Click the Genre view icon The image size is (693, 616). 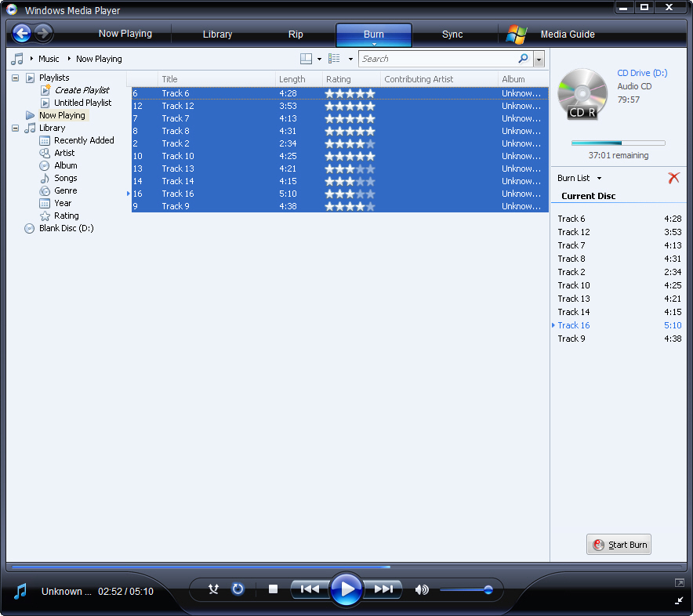coord(45,191)
